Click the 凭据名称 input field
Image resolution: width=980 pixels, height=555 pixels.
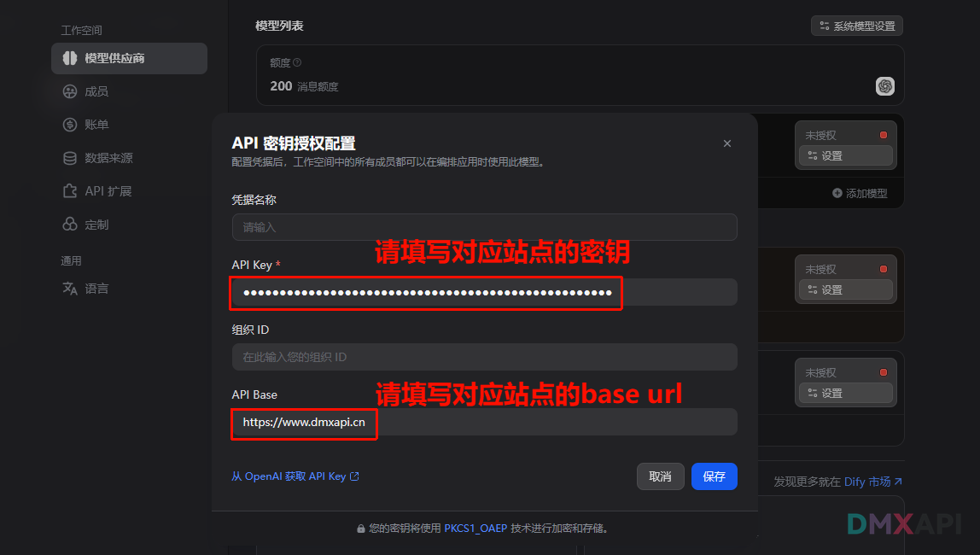click(484, 227)
